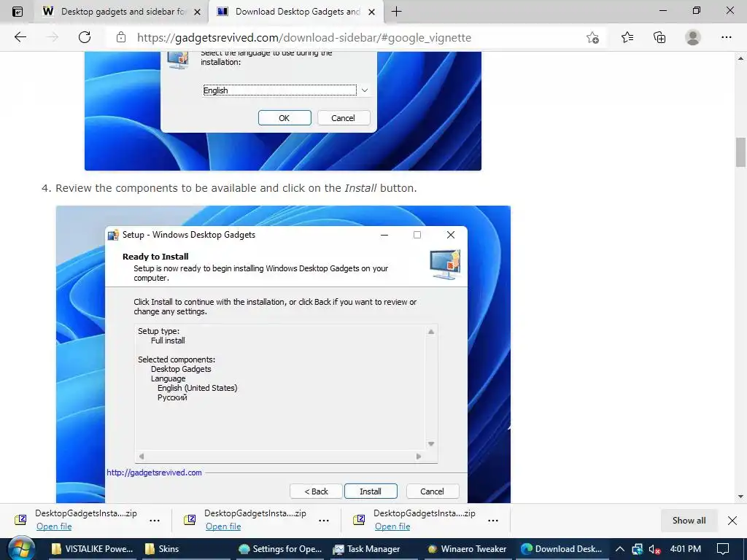Add this page to favorites

coord(592,38)
